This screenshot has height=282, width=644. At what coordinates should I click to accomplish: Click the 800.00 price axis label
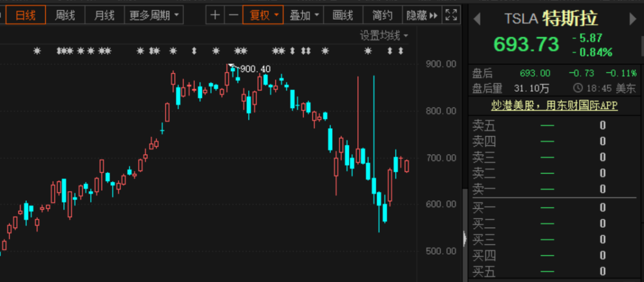pyautogui.click(x=441, y=111)
